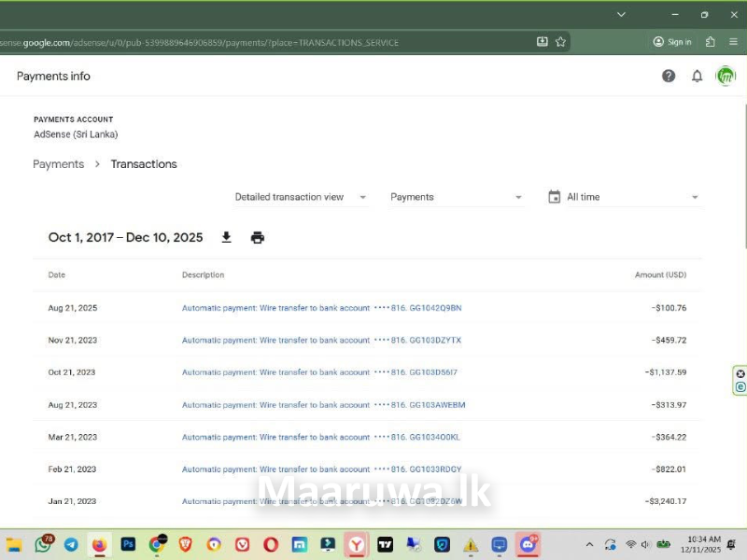The height and width of the screenshot is (560, 747).
Task: Open WhatsApp from the taskbar
Action: [x=43, y=544]
